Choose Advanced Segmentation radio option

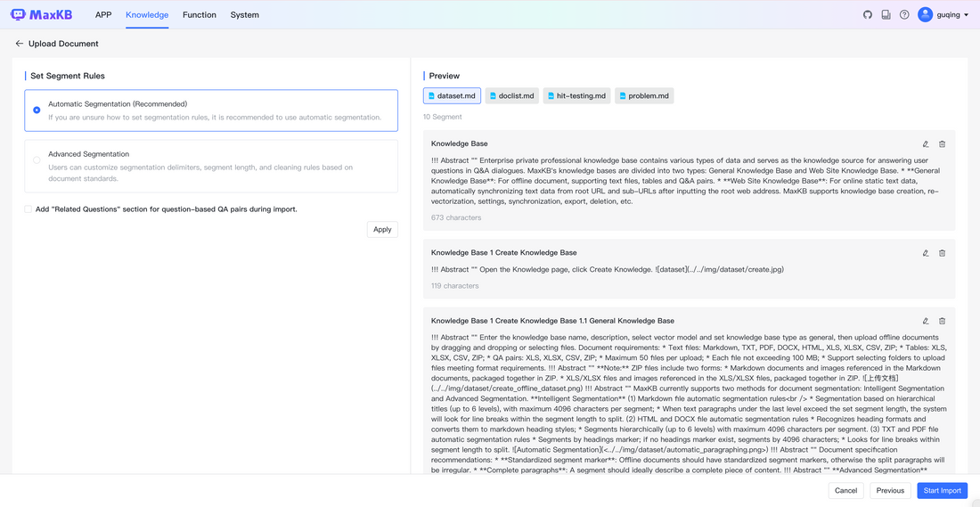pyautogui.click(x=37, y=160)
